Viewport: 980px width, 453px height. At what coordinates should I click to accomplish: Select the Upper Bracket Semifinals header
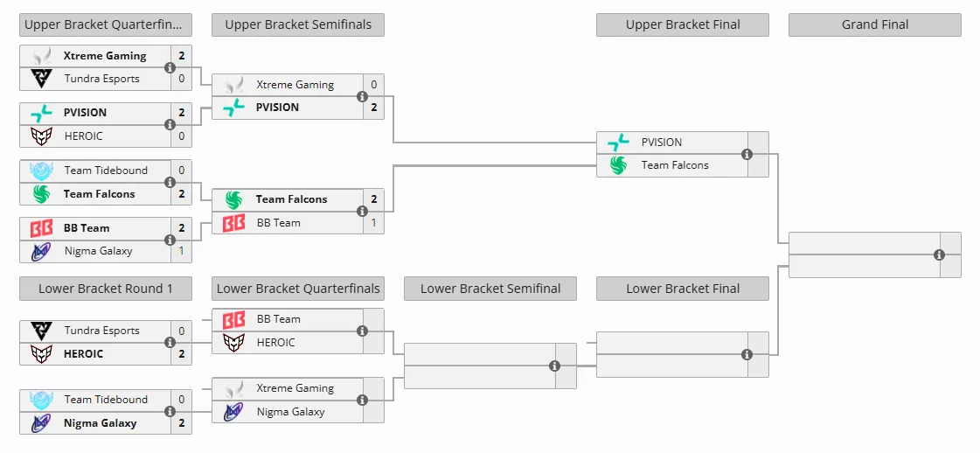click(298, 25)
